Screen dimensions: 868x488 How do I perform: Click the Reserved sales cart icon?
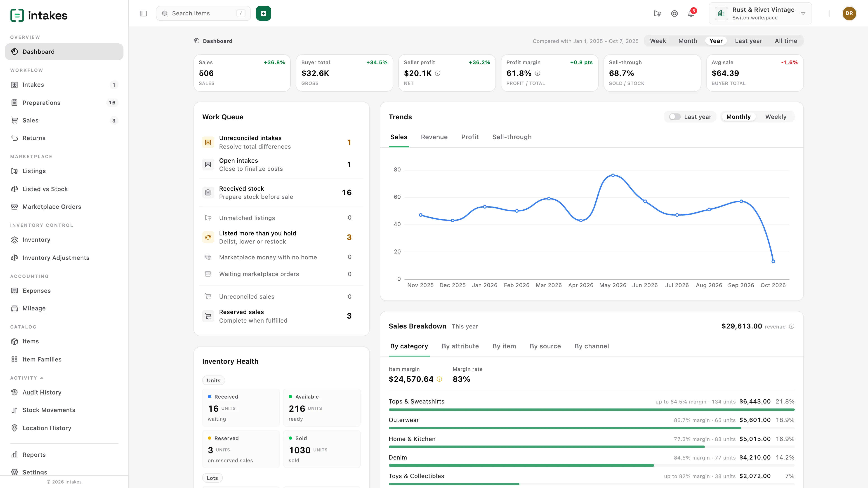[208, 316]
